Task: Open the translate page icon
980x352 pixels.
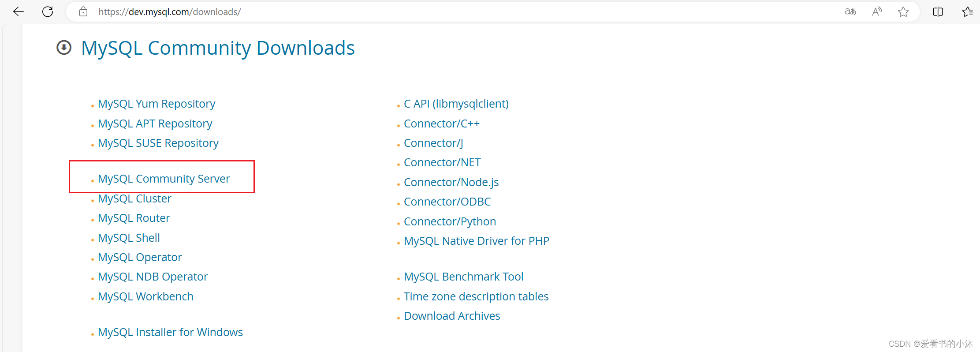Action: coord(850,12)
